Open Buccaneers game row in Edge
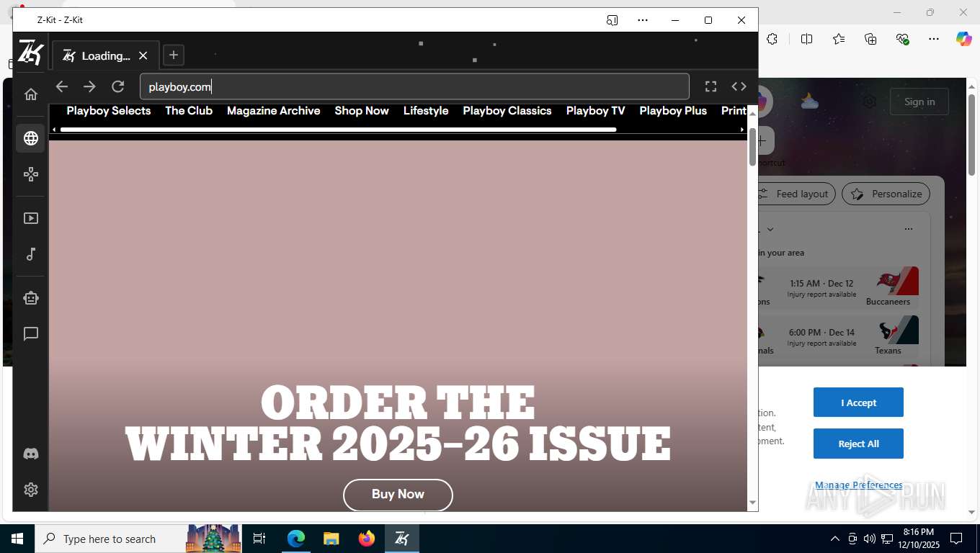 tap(839, 287)
